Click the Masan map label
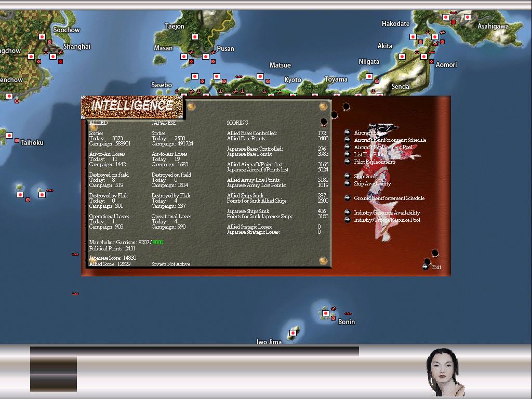The image size is (532, 399). click(x=163, y=48)
